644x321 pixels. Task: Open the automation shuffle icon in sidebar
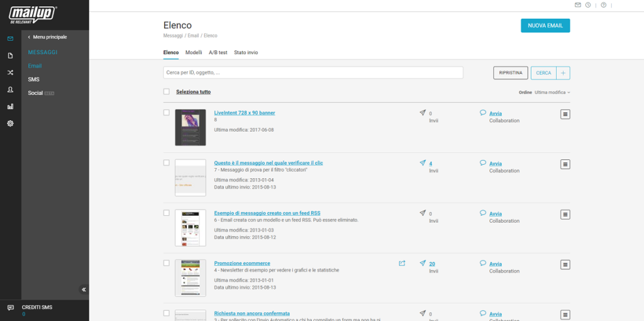point(10,72)
